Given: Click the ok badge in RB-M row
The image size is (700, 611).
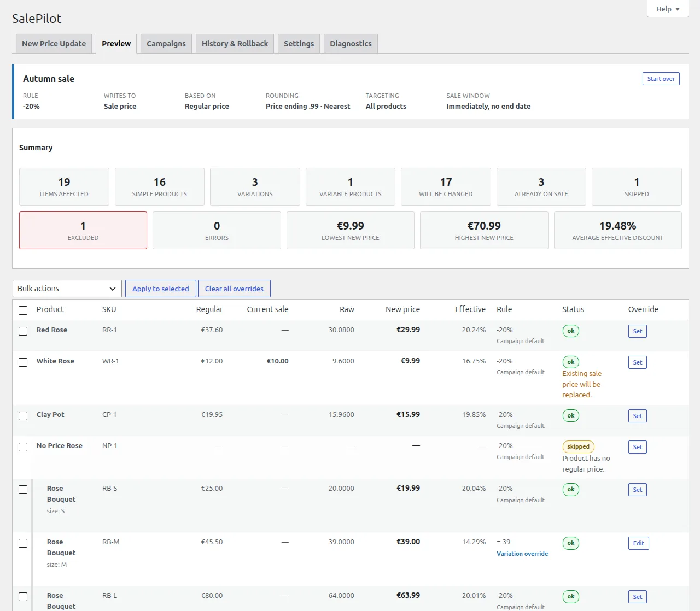Looking at the screenshot, I should pyautogui.click(x=570, y=543).
